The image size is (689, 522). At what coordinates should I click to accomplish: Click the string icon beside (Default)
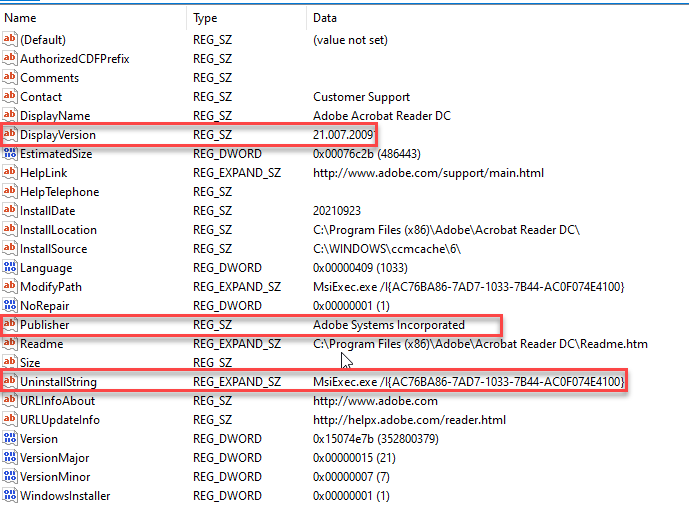tap(10, 40)
